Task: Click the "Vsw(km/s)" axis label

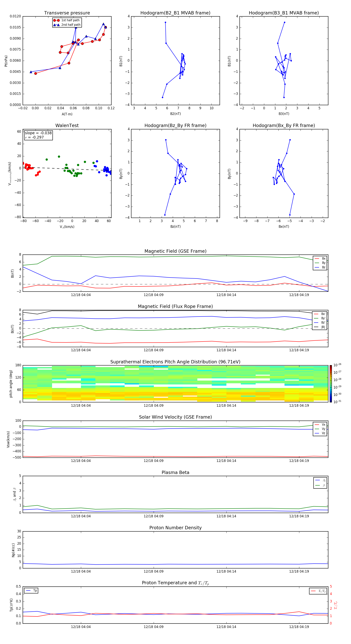Action: (8, 439)
